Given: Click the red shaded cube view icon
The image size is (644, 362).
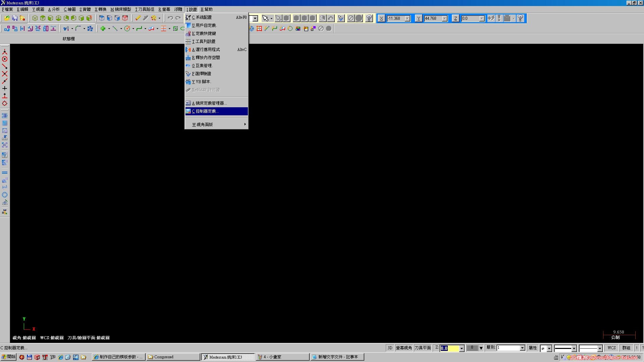Looking at the screenshot, I should 125,18.
